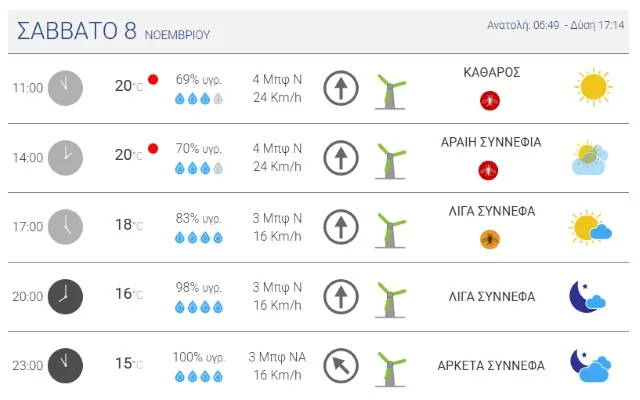Click the red mosquito icon under ΚΑΘΑΡΟΣ
The width and height of the screenshot is (640, 400).
coord(489,100)
